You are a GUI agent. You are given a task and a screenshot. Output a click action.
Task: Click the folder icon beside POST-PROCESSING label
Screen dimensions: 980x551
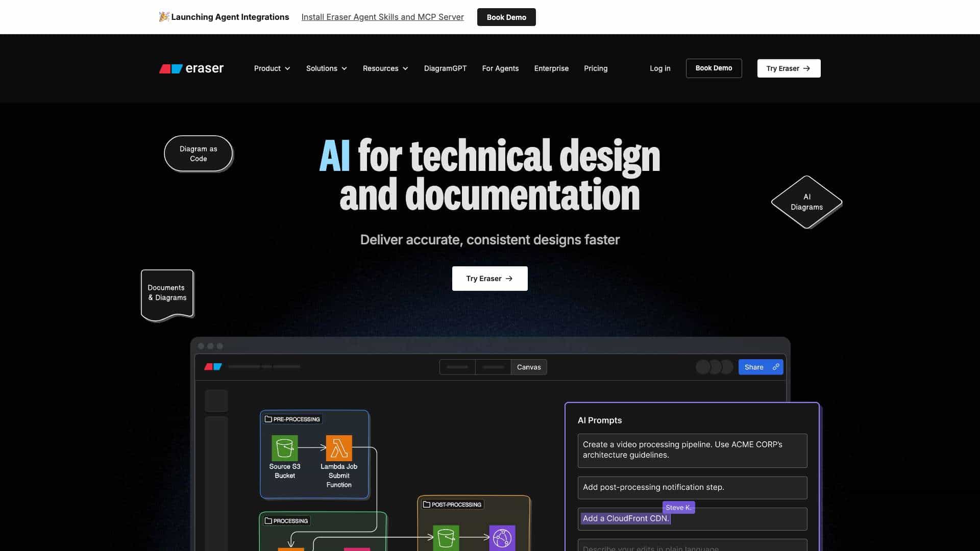(426, 505)
